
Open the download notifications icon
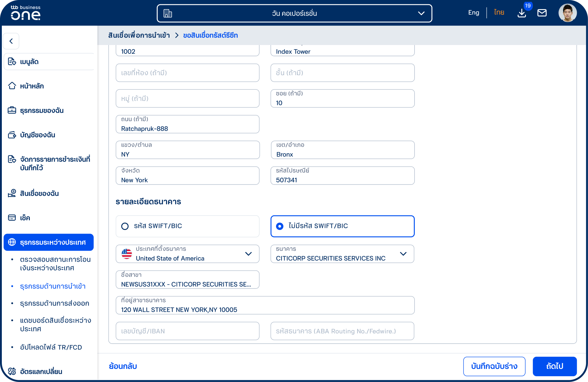click(522, 13)
